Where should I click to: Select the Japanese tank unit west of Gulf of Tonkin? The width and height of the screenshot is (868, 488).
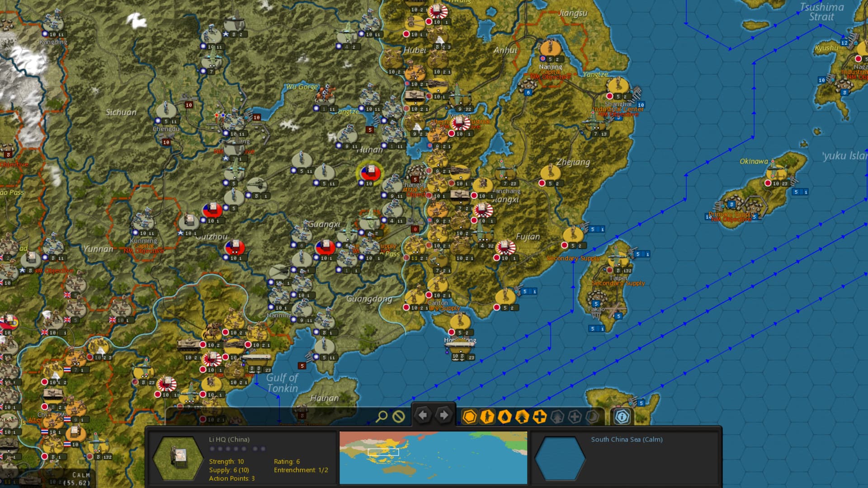(x=189, y=345)
